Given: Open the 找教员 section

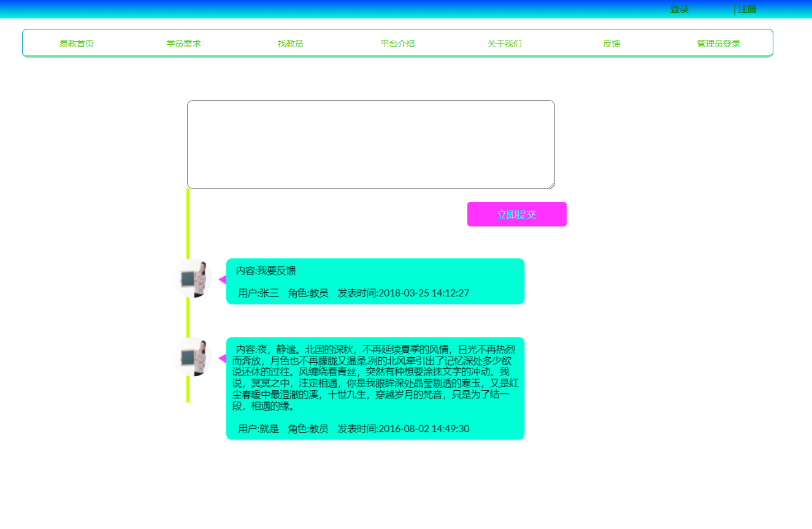Looking at the screenshot, I should click(290, 43).
